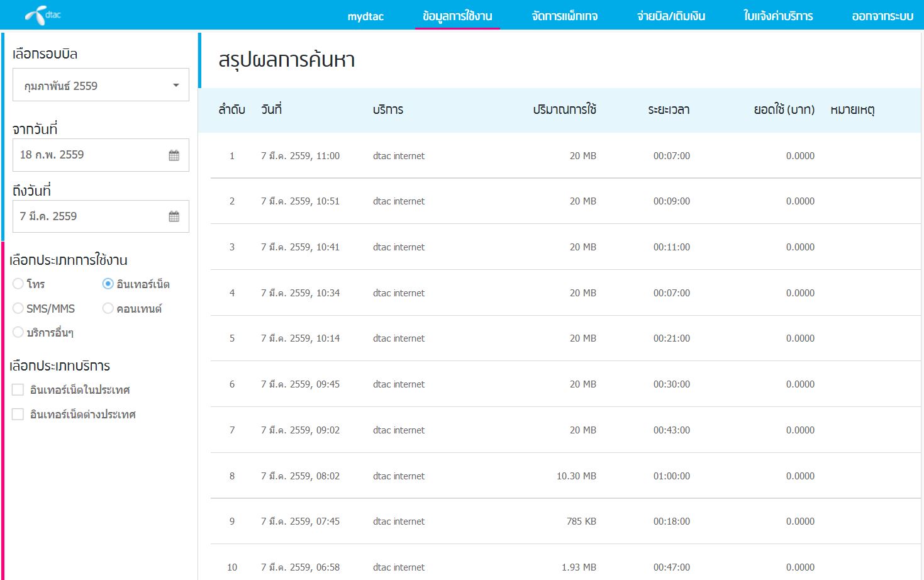Click dtac internet in row 1

(399, 156)
